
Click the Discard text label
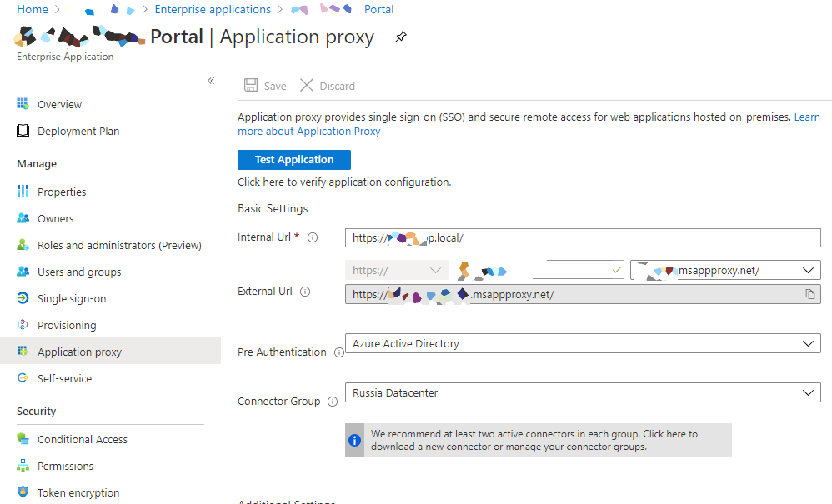(338, 86)
